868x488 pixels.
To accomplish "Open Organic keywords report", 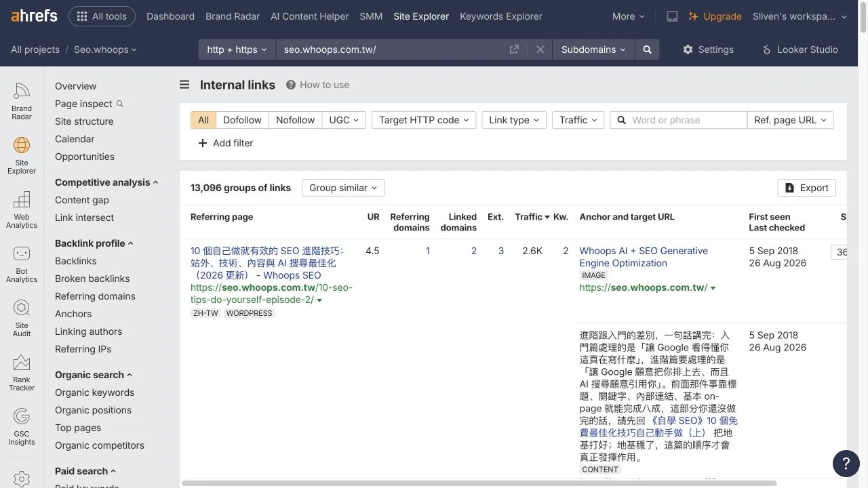I will [94, 392].
